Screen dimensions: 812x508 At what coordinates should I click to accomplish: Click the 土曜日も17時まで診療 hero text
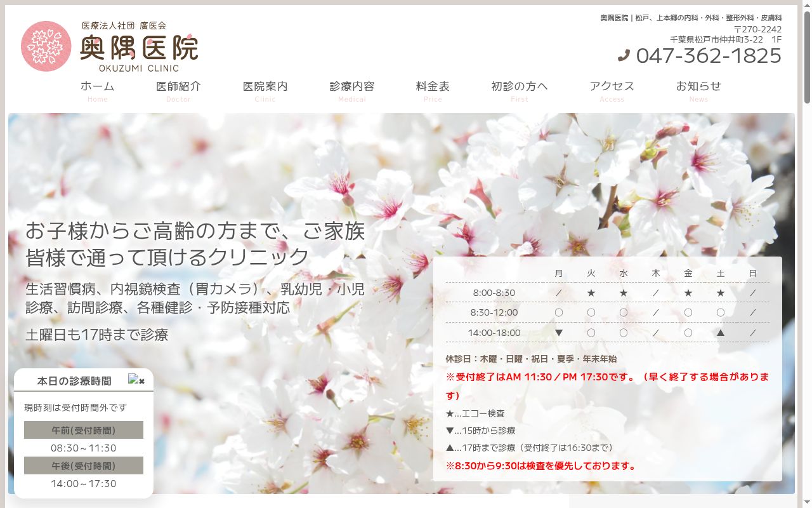click(x=97, y=335)
